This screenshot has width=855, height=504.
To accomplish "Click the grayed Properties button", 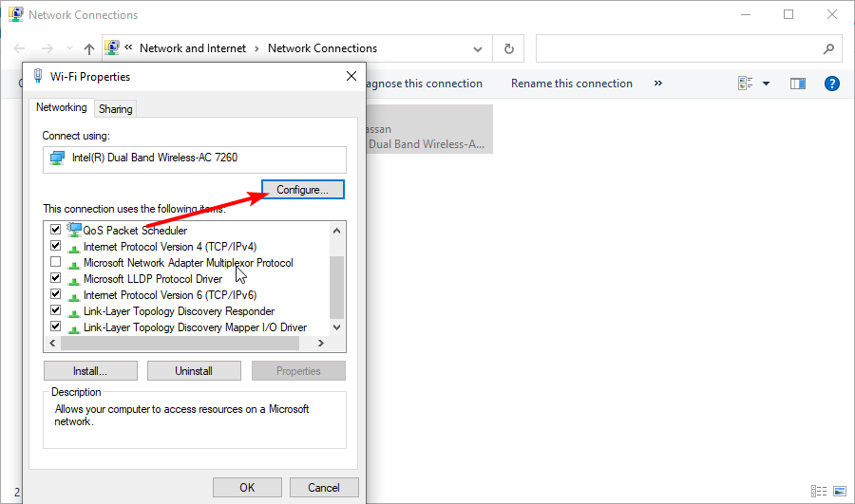I will click(x=298, y=371).
